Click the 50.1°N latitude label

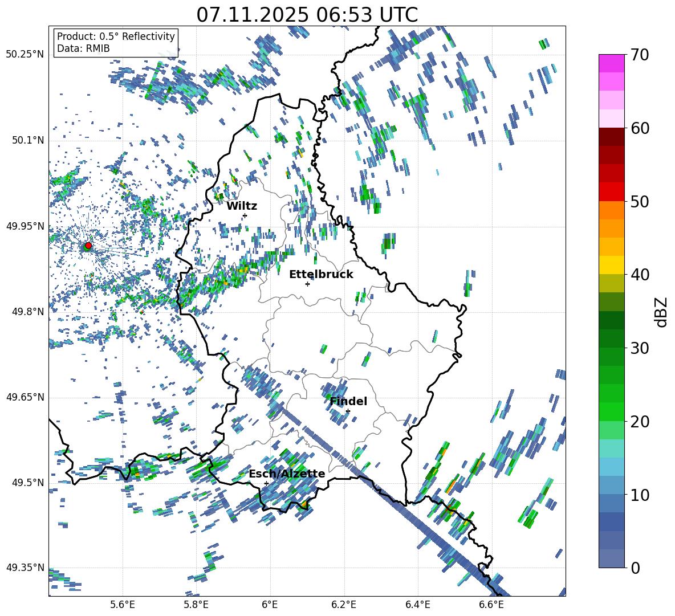click(x=27, y=140)
